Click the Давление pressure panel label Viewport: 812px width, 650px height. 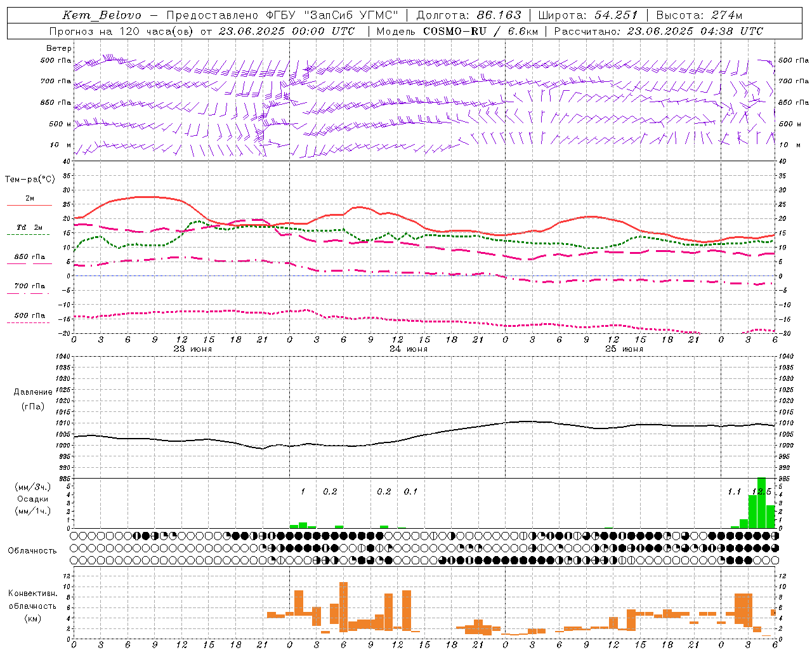click(33, 392)
